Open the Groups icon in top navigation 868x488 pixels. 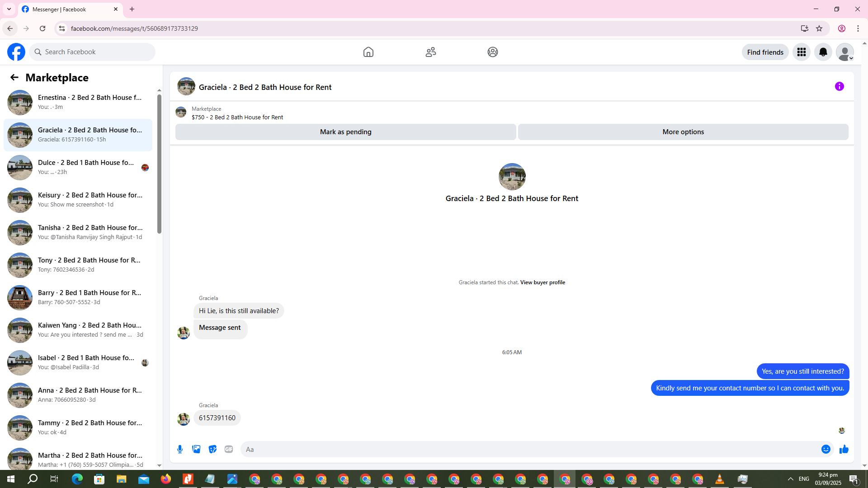point(493,52)
